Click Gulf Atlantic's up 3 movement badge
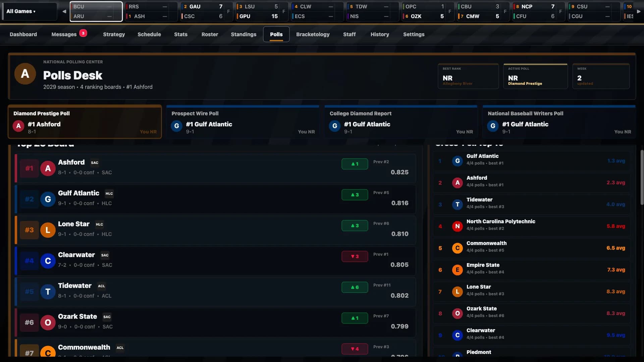Screen dimensions: 644x362 (x=355, y=195)
